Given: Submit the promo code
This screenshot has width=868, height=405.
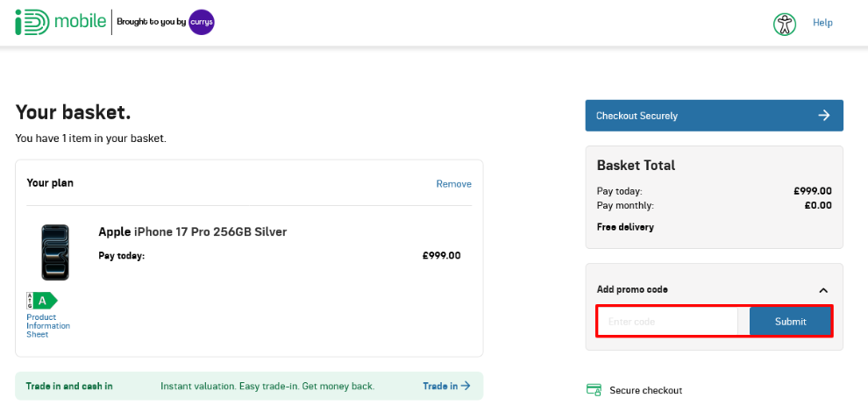Looking at the screenshot, I should [791, 322].
